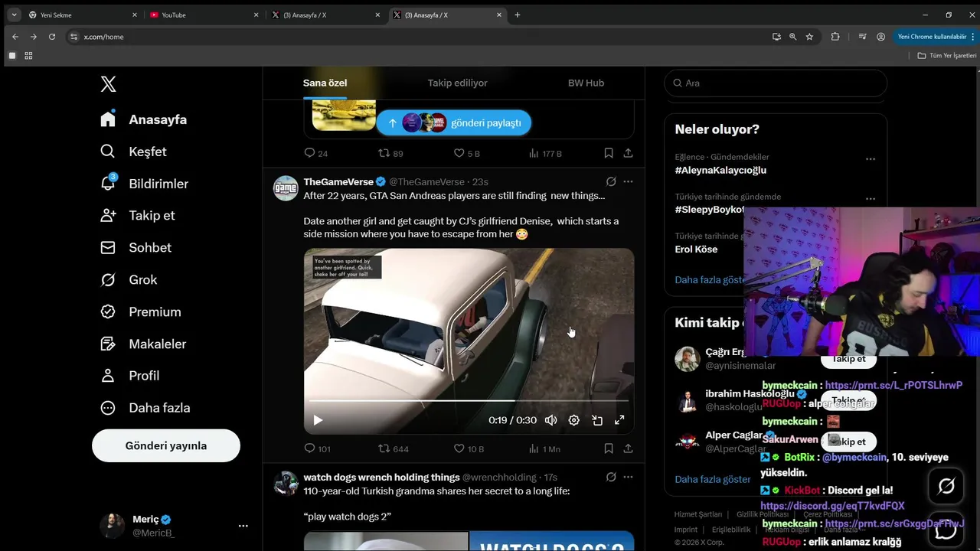Click the X logo in the sidebar

(108, 84)
